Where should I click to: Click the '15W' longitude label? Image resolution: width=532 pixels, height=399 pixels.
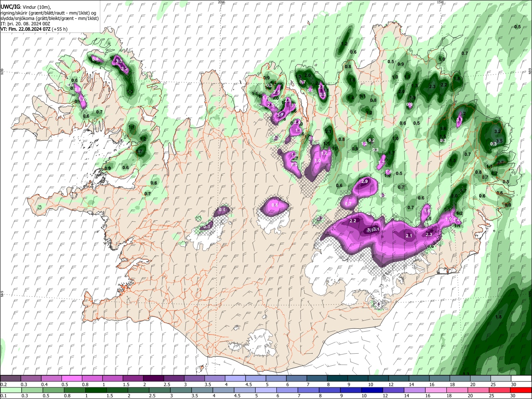click(440, 2)
